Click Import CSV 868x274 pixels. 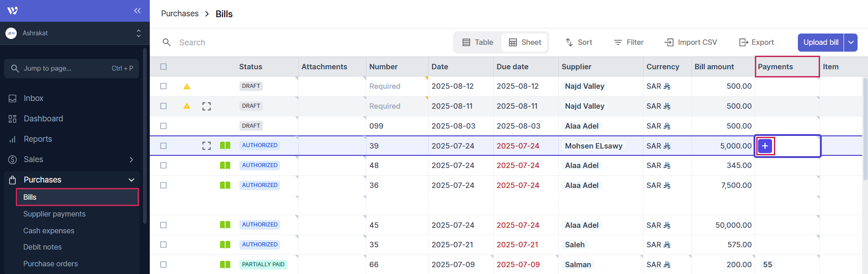pos(691,42)
